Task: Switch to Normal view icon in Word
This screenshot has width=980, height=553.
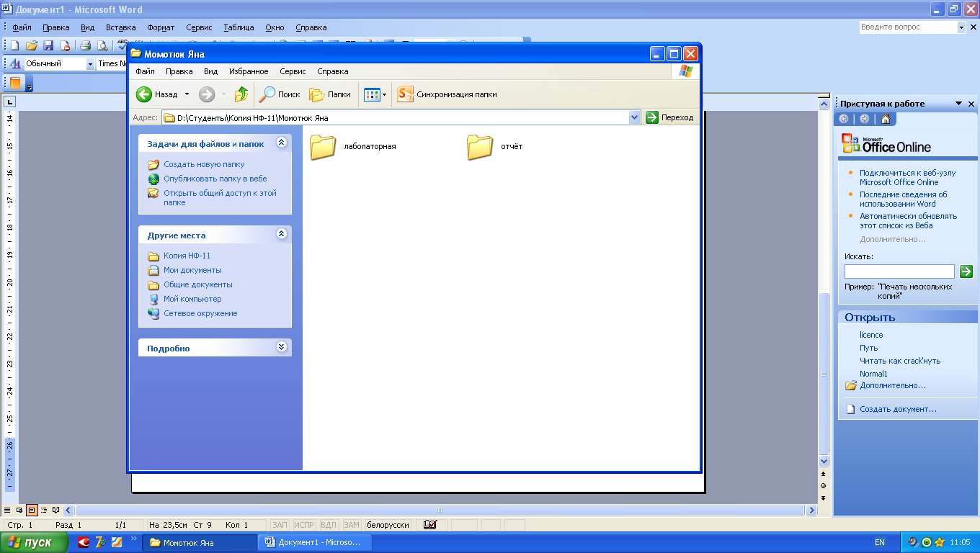Action: click(x=8, y=510)
